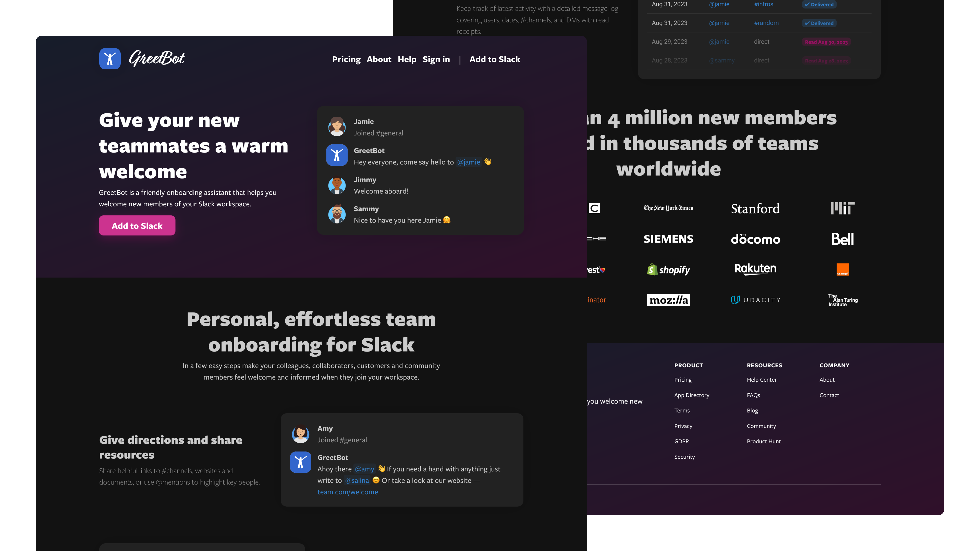The image size is (980, 551).
Task: Click the MIT logo
Action: [x=843, y=208]
